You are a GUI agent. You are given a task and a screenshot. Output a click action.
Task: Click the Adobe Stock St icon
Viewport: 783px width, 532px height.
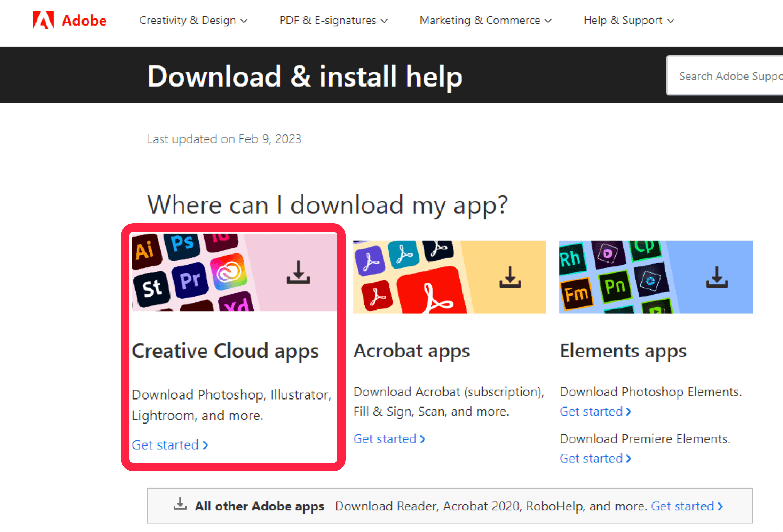[151, 289]
